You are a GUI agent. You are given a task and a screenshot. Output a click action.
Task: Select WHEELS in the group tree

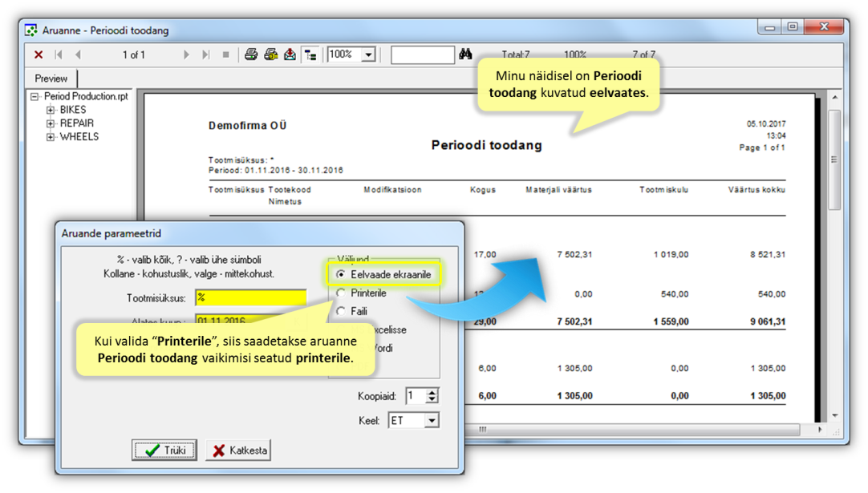[x=79, y=136]
